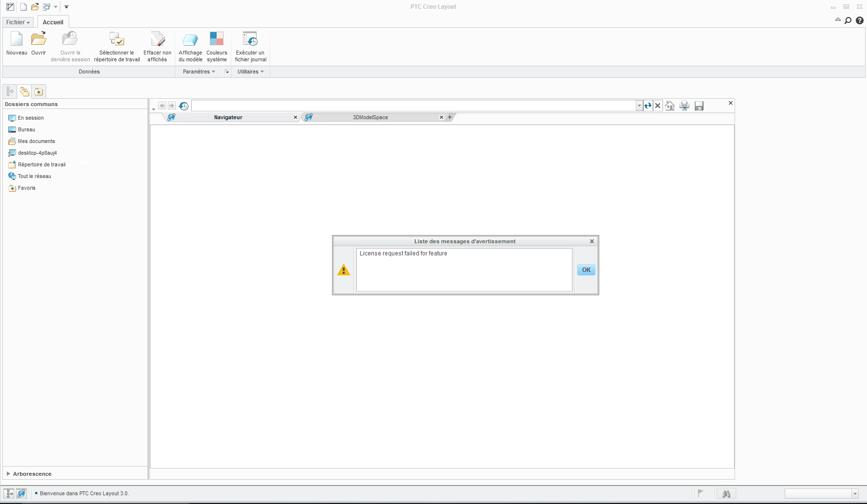This screenshot has height=504, width=867.
Task: Open the favorites navigator tab icon
Action: [39, 91]
